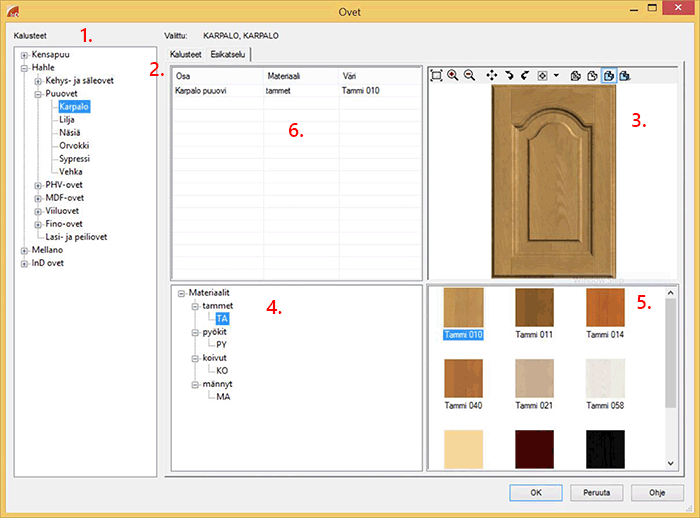Click the rotate right arrow icon

pyautogui.click(x=524, y=75)
